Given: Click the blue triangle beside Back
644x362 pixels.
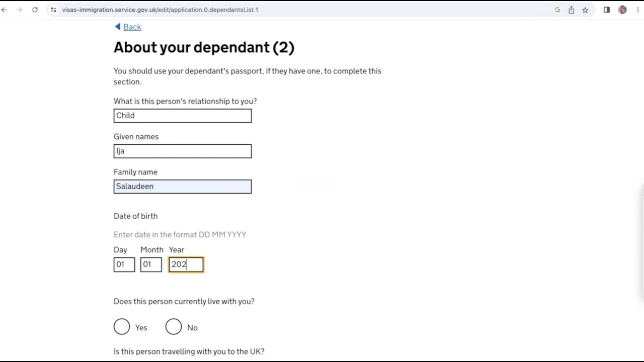Looking at the screenshot, I should pos(118,27).
